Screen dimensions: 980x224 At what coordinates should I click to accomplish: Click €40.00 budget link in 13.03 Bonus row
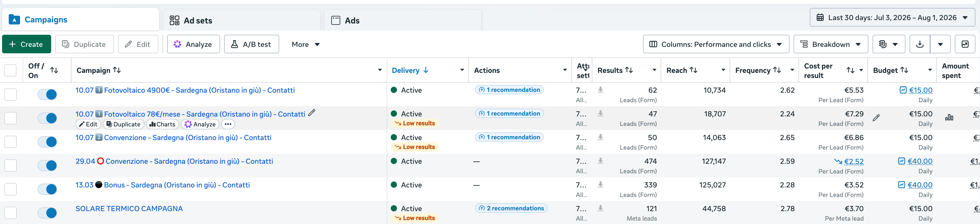920,185
